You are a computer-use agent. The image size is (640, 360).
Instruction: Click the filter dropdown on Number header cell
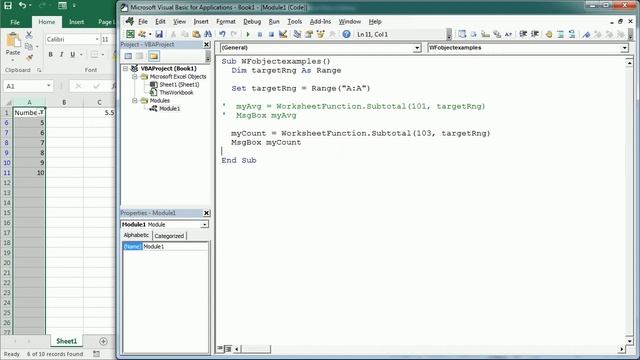[41, 112]
